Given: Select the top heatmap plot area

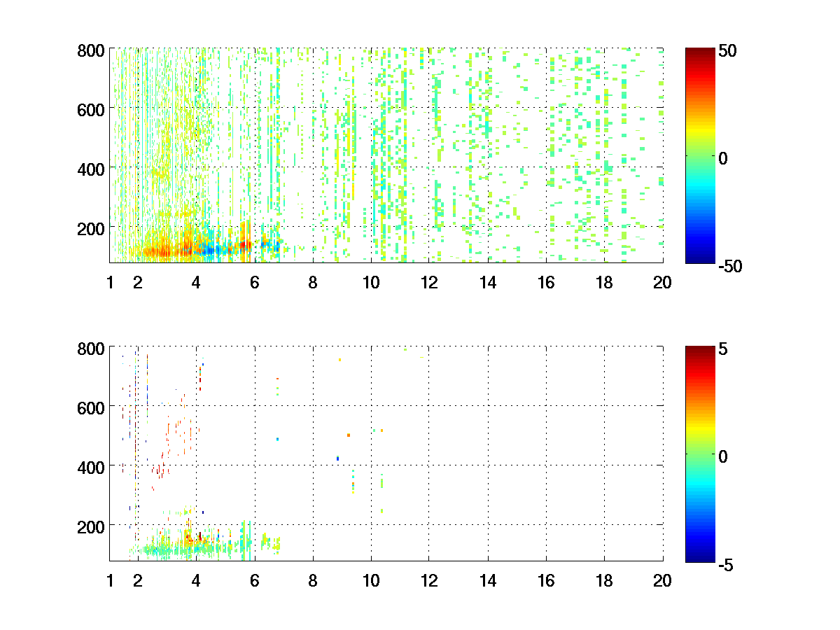Looking at the screenshot, I should point(386,155).
